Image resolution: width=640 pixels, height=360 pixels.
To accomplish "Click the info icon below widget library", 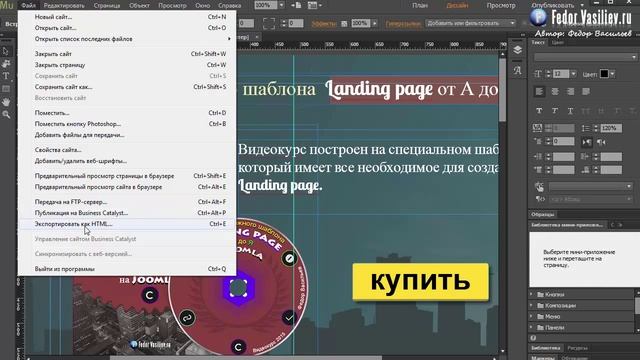I will [x=533, y=338].
